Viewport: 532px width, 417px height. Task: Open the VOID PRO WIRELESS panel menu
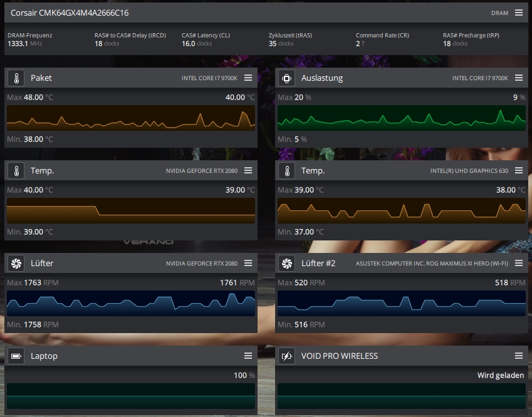pyautogui.click(x=519, y=356)
